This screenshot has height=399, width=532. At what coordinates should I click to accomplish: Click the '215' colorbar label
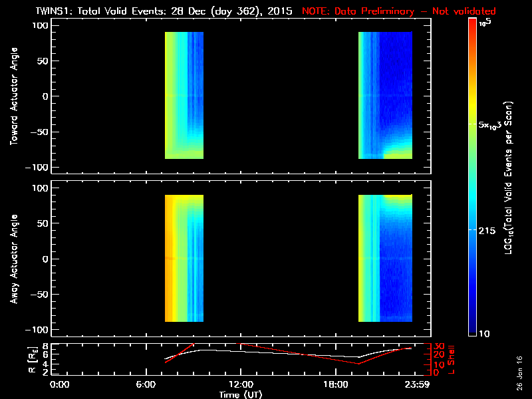pos(487,231)
